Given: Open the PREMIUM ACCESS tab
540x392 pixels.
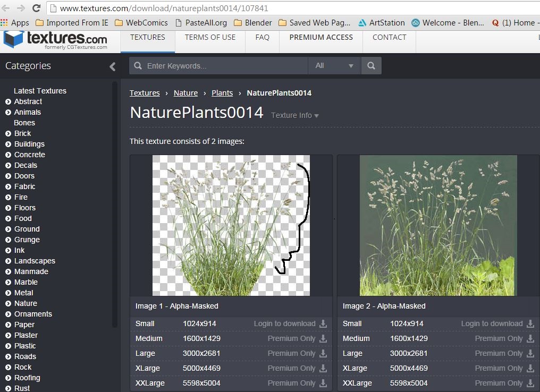Looking at the screenshot, I should [321, 38].
